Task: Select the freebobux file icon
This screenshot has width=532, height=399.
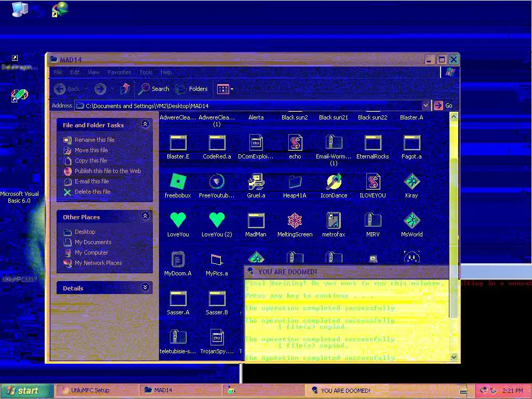Action: (x=178, y=181)
